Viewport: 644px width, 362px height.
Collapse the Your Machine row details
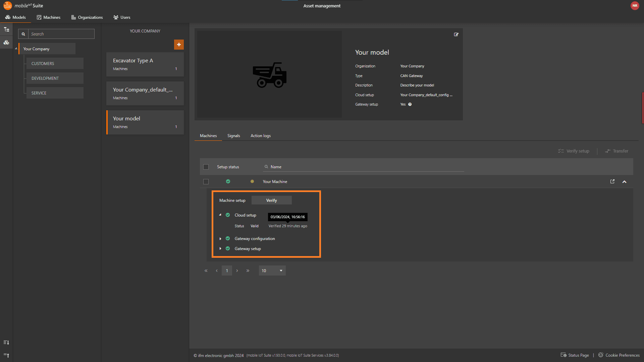(624, 182)
